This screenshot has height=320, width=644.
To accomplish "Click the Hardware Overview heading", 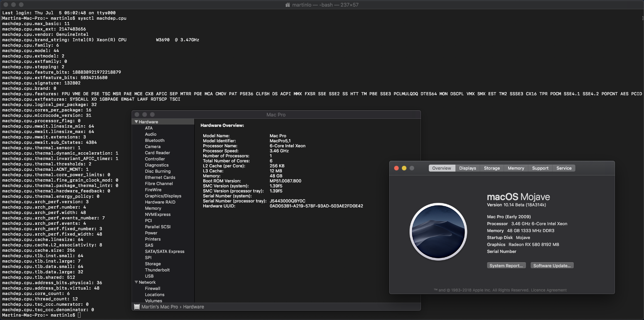I will click(x=222, y=125).
